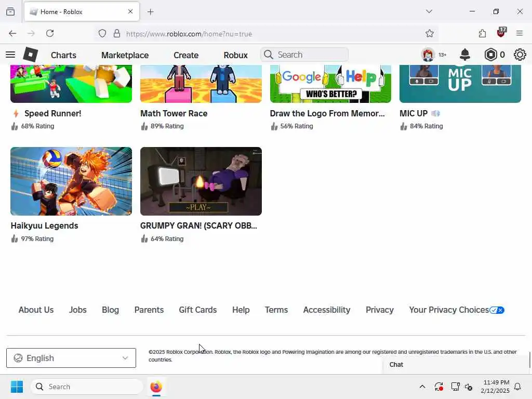Open the Firefox application menu

pyautogui.click(x=520, y=33)
